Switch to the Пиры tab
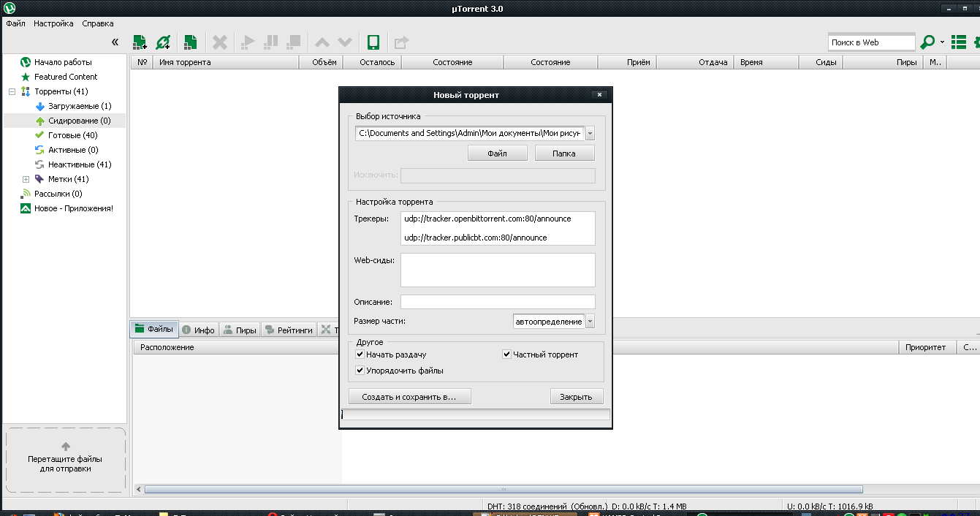The width and height of the screenshot is (980, 516). tap(240, 330)
